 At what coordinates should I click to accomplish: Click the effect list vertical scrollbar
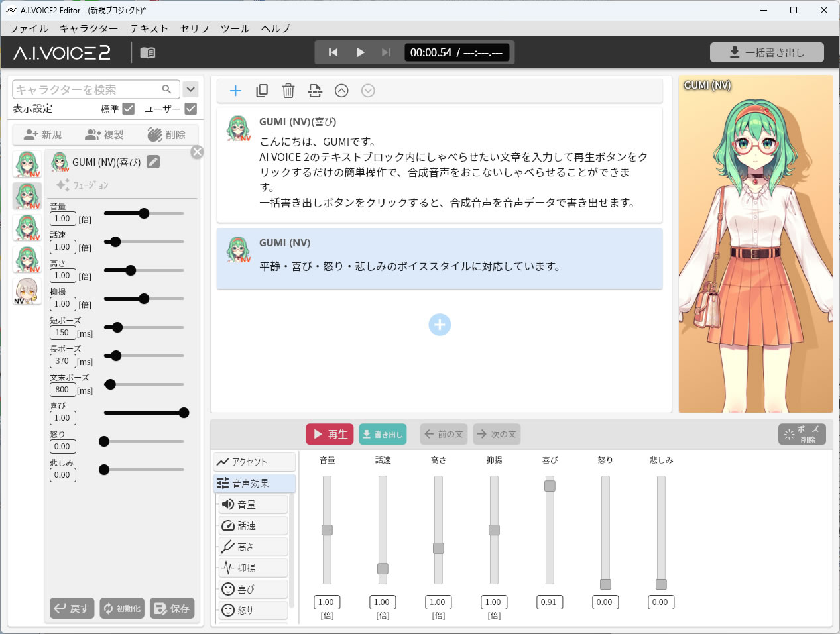(292, 550)
